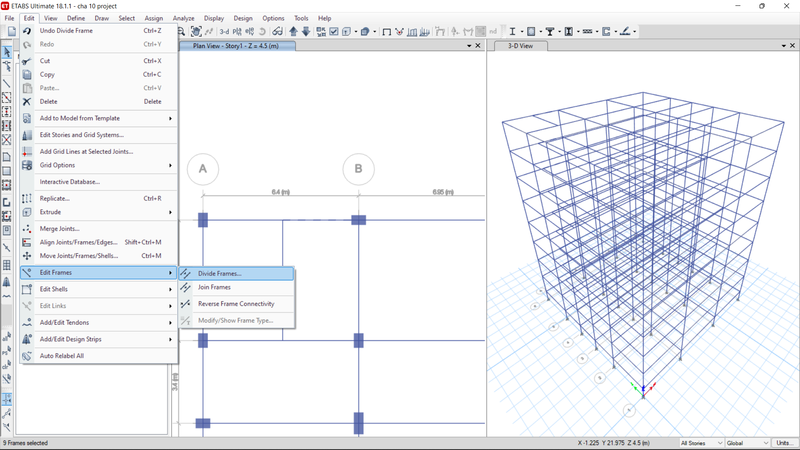Select Move Joints/Frames/Shells

98,256
